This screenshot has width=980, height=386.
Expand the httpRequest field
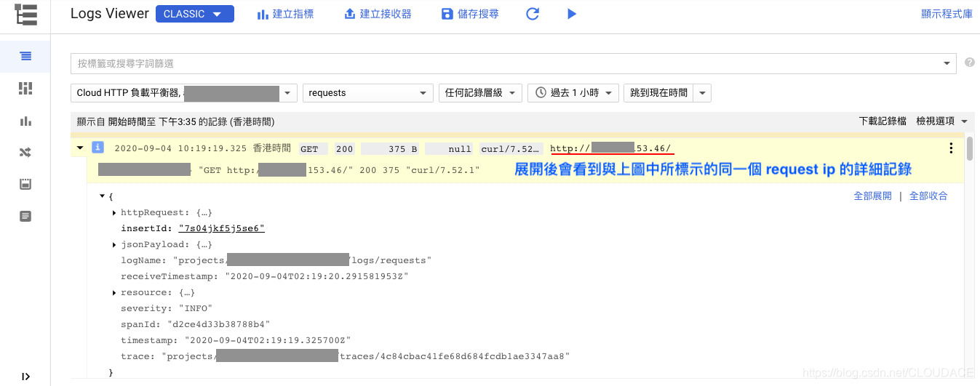(115, 212)
